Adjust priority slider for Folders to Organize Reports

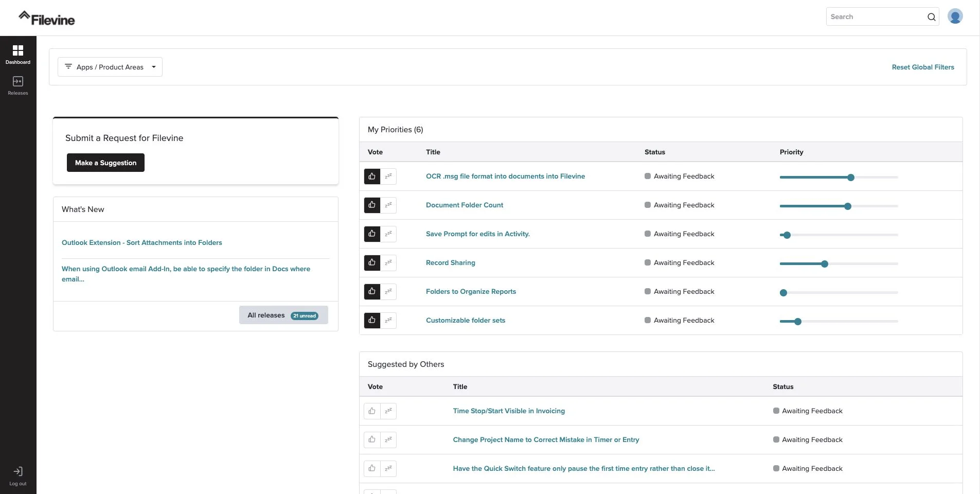[x=783, y=293]
